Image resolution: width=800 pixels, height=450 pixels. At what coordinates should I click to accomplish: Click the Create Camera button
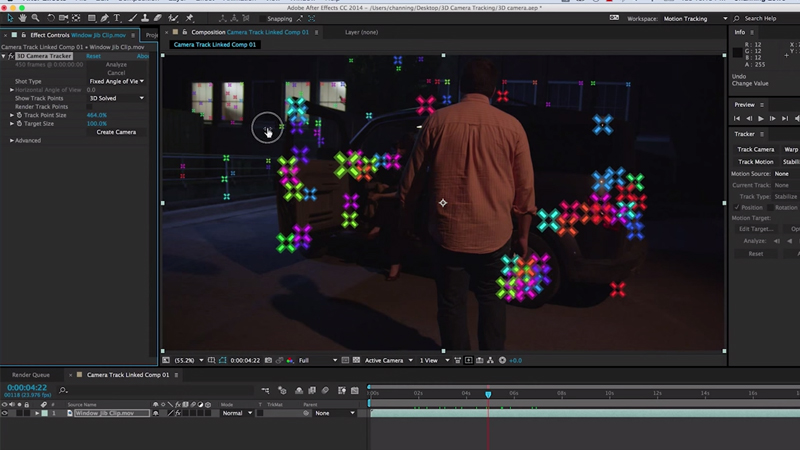(116, 132)
